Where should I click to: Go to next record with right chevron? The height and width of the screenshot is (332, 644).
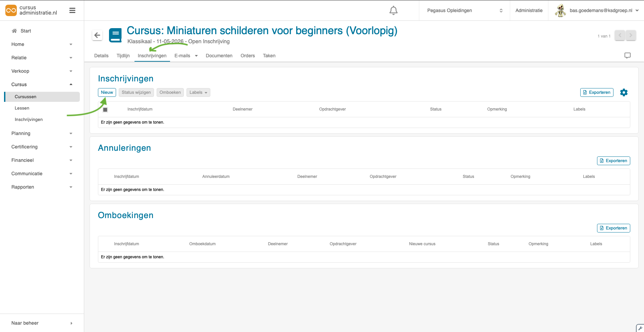tap(631, 35)
